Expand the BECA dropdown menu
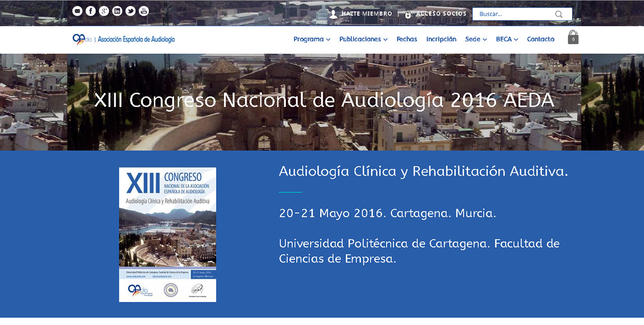The height and width of the screenshot is (325, 644). coord(507,39)
